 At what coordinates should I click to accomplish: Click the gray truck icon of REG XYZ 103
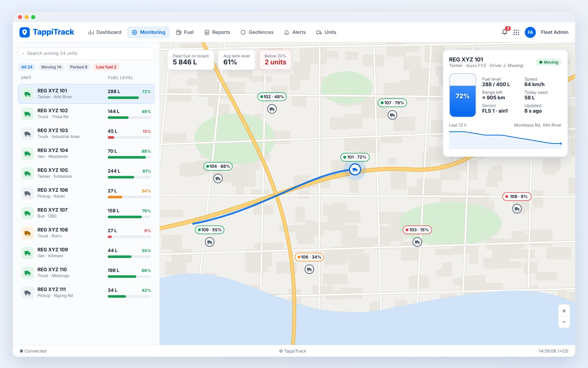tap(28, 134)
